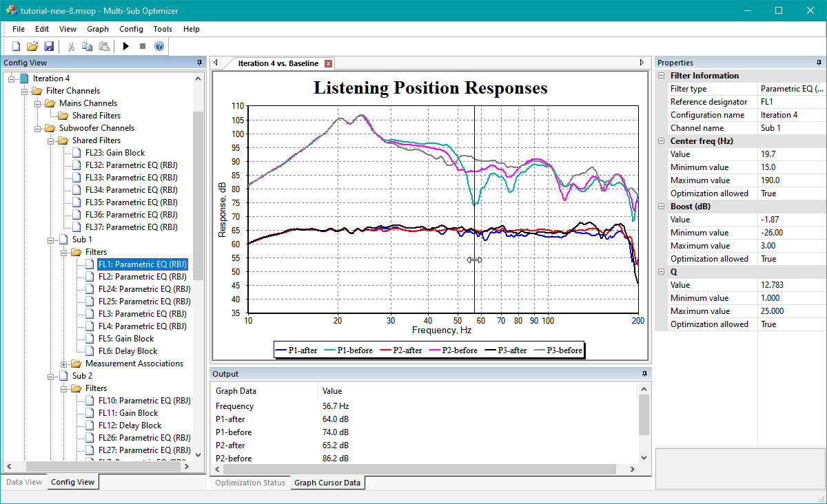Expand the Measurement Associations node
Screen dimensions: 827x504
(64, 364)
